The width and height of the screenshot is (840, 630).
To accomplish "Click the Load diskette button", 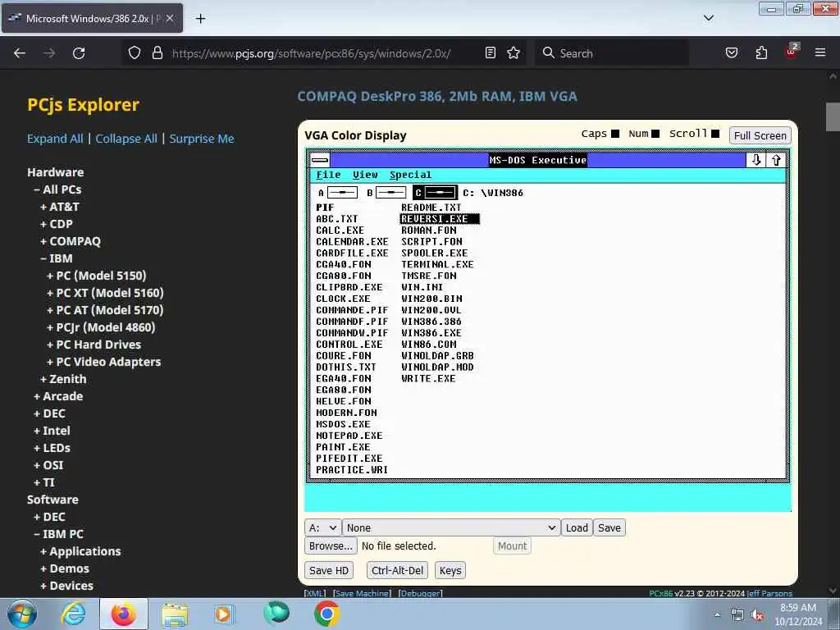I will pyautogui.click(x=577, y=527).
